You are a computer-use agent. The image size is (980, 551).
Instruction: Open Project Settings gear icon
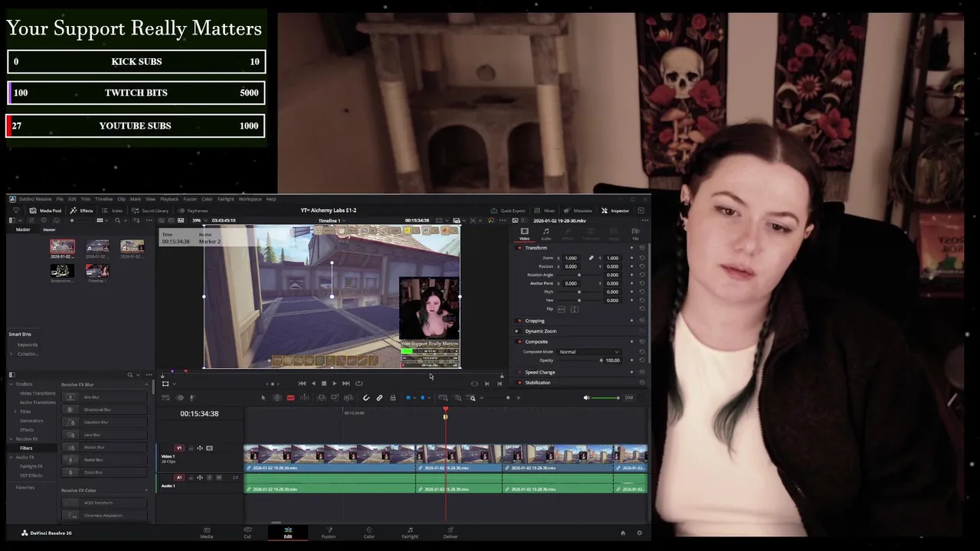[x=639, y=533]
